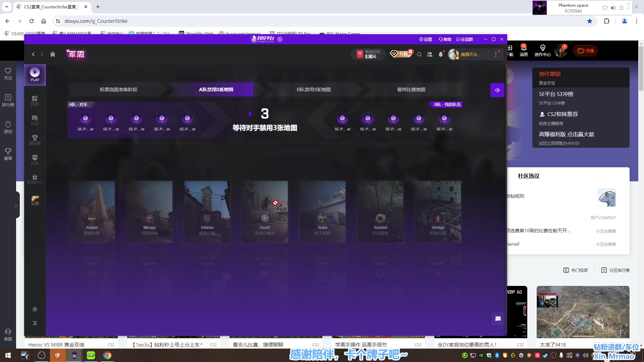644x362 pixels.
Task: Open 消息 messages in Douyu header
Action: [524, 51]
